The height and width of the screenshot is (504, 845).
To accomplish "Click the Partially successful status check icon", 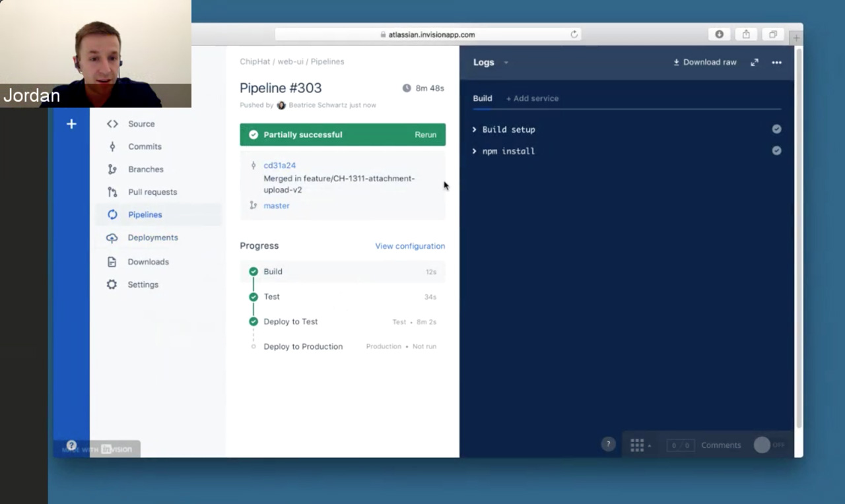I will pyautogui.click(x=253, y=135).
